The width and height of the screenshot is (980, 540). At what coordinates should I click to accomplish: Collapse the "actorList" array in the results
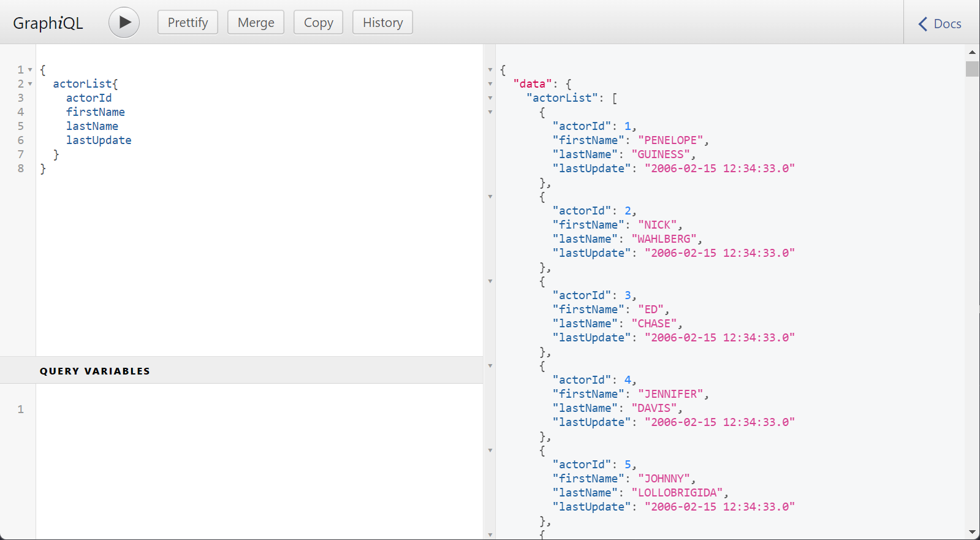490,98
